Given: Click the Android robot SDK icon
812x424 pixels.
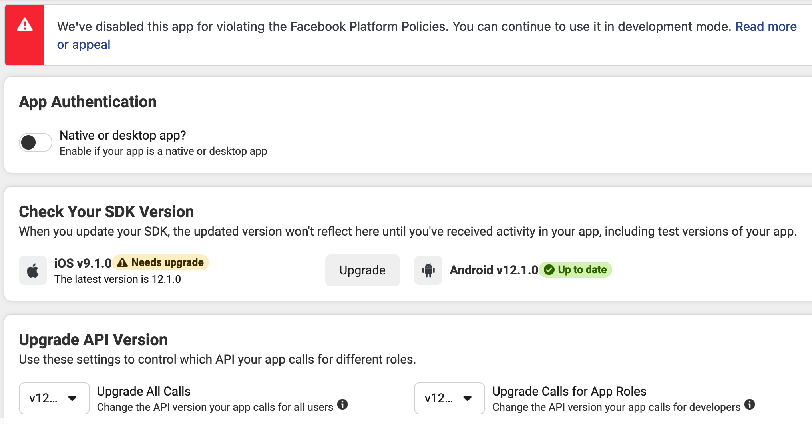Looking at the screenshot, I should [x=428, y=270].
